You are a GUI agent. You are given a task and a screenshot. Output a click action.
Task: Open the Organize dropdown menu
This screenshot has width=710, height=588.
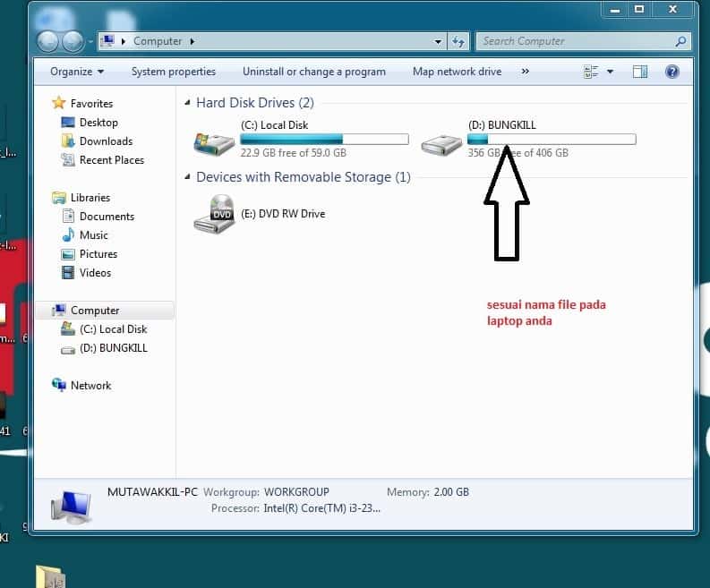(x=77, y=72)
